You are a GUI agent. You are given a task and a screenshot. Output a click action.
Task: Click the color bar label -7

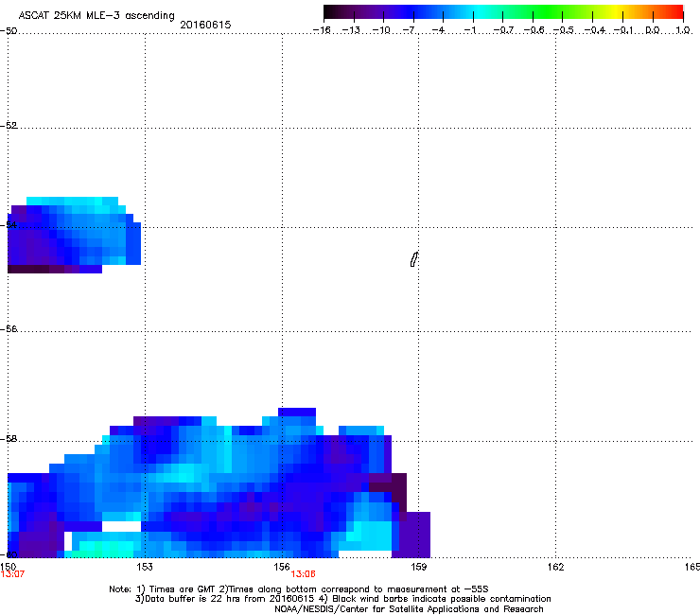coord(409,30)
